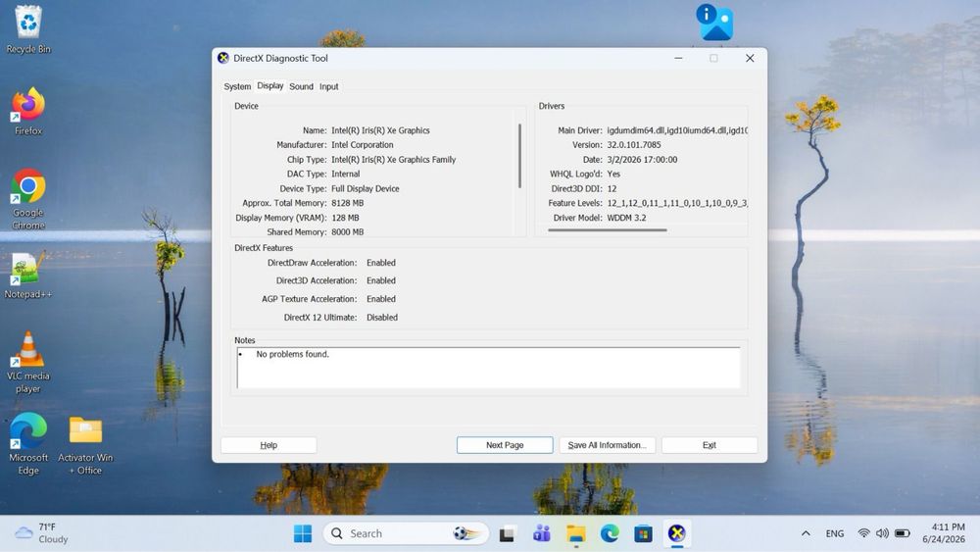
Task: Select the Direct3D Acceleration Enabled value
Action: coord(380,280)
